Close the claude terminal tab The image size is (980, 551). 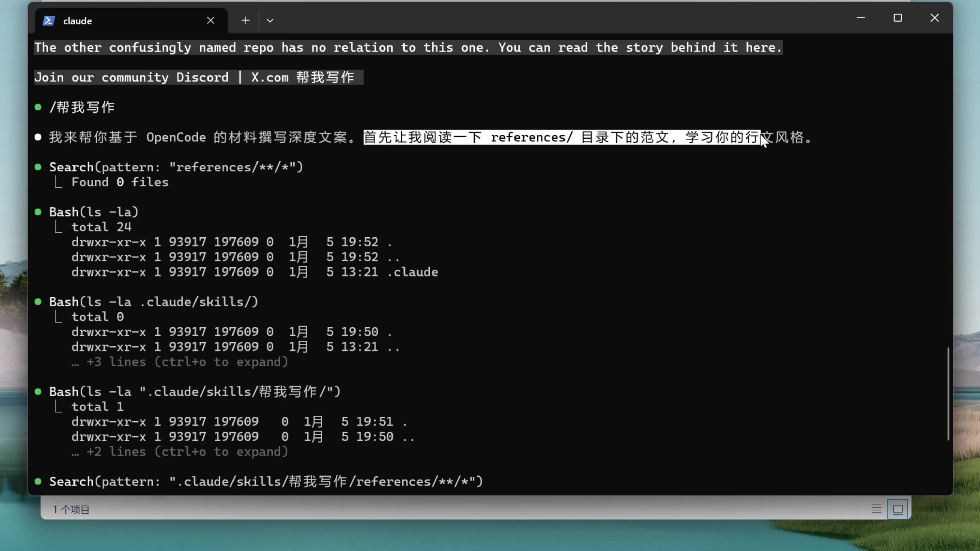[210, 20]
